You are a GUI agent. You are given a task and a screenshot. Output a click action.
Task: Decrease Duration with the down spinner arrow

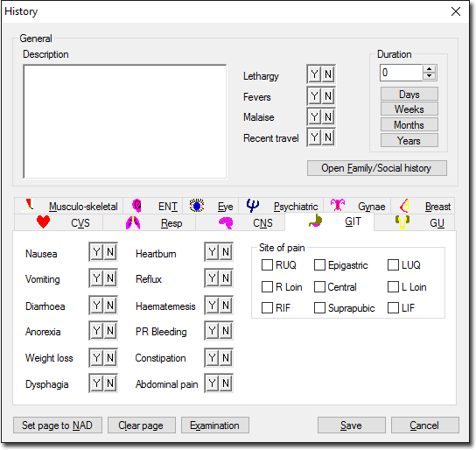point(429,76)
